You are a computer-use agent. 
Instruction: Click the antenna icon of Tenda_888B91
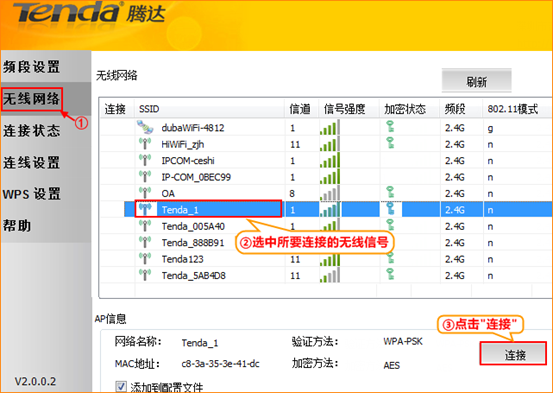coord(145,242)
